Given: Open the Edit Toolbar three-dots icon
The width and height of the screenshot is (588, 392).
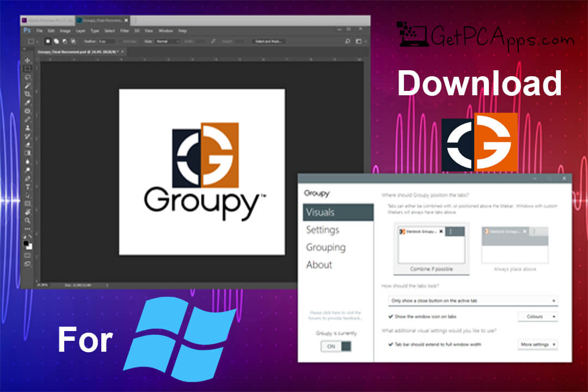Looking at the screenshot, I should tap(27, 229).
